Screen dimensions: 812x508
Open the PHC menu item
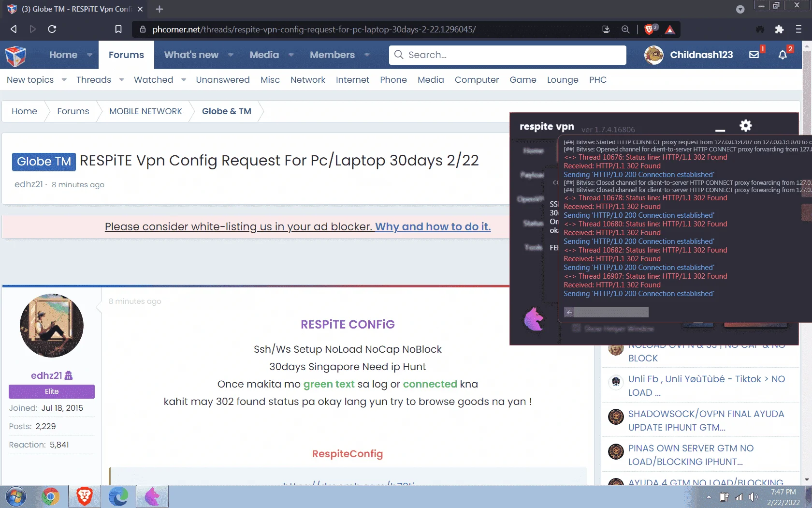[x=598, y=80]
